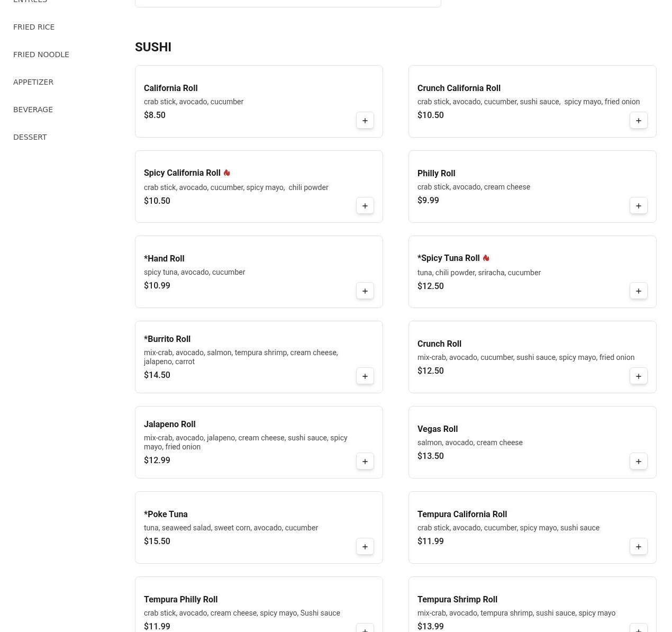The image size is (672, 632).
Task: Navigate to Dessert category
Action: pos(30,137)
